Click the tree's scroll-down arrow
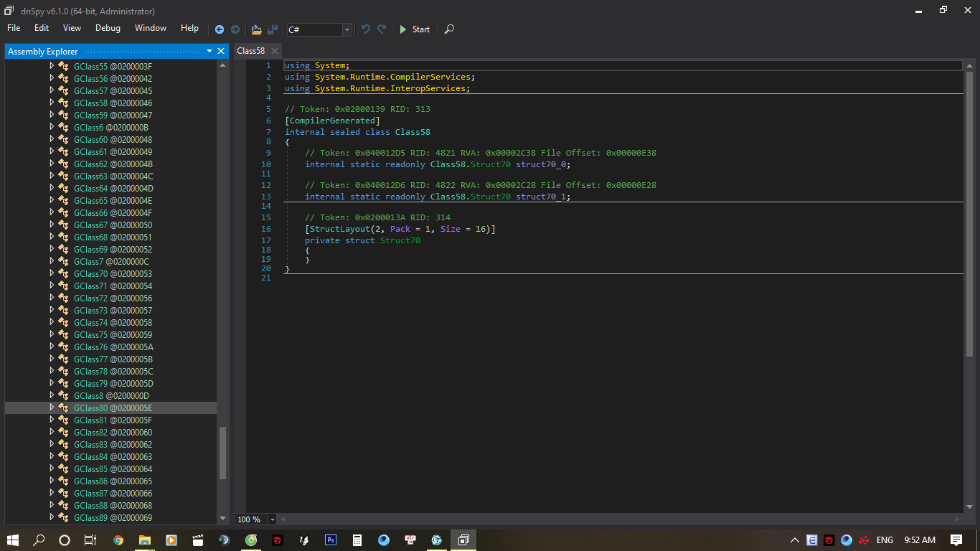The image size is (980, 551). pos(222,518)
